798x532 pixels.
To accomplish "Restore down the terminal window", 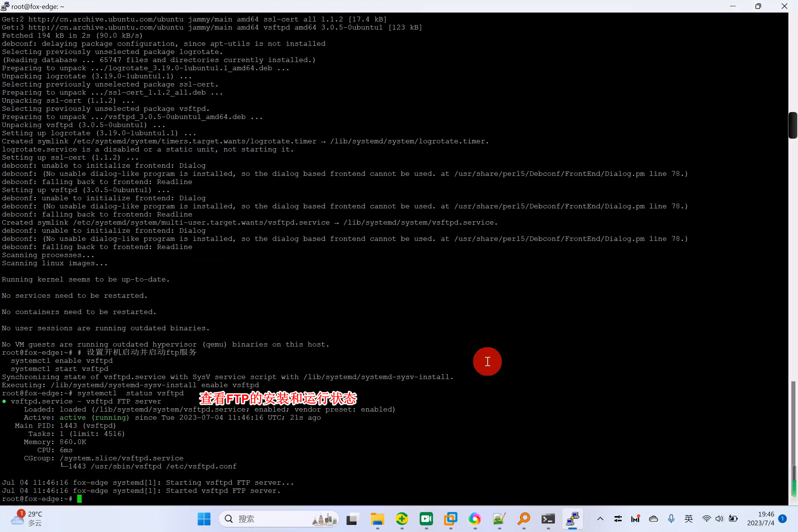I will (x=758, y=6).
